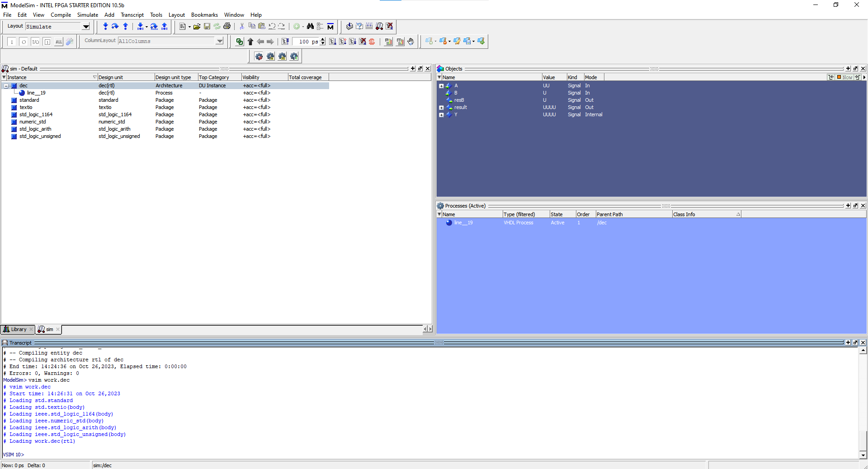Click the ModelSim M icon in the toolbar

click(x=330, y=27)
